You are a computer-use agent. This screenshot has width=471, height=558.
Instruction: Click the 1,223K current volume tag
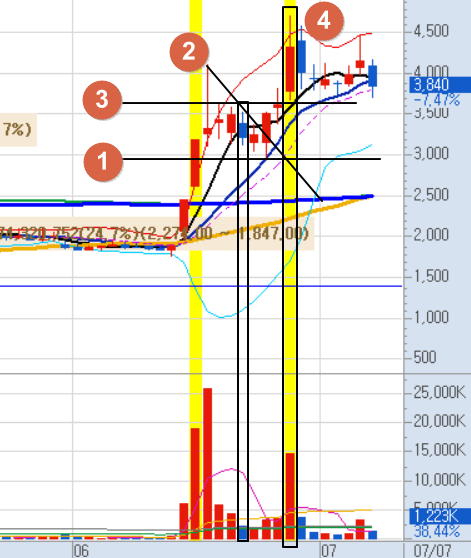click(440, 516)
